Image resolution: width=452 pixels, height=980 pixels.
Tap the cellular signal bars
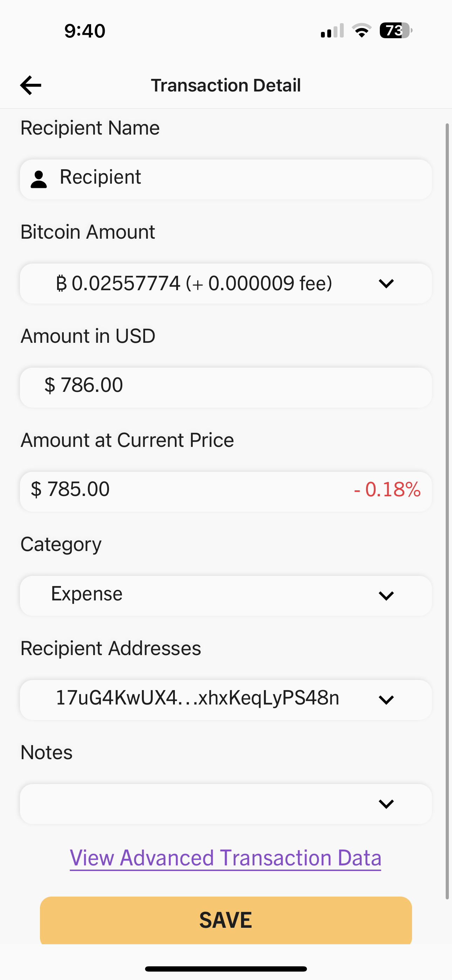(332, 31)
